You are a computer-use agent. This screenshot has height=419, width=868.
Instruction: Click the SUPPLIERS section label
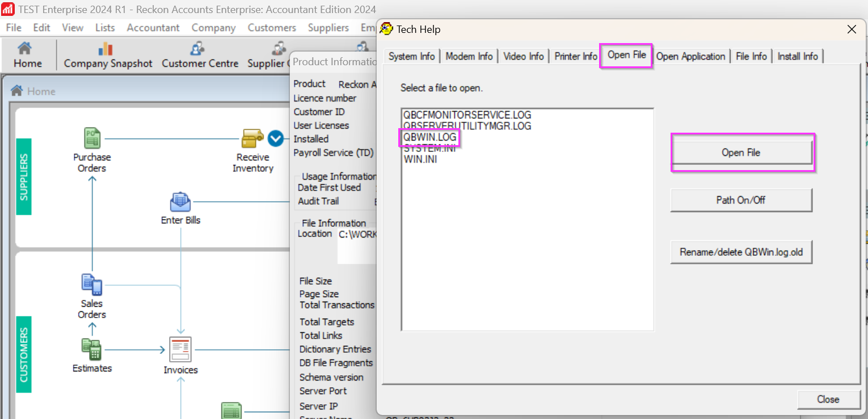[24, 177]
